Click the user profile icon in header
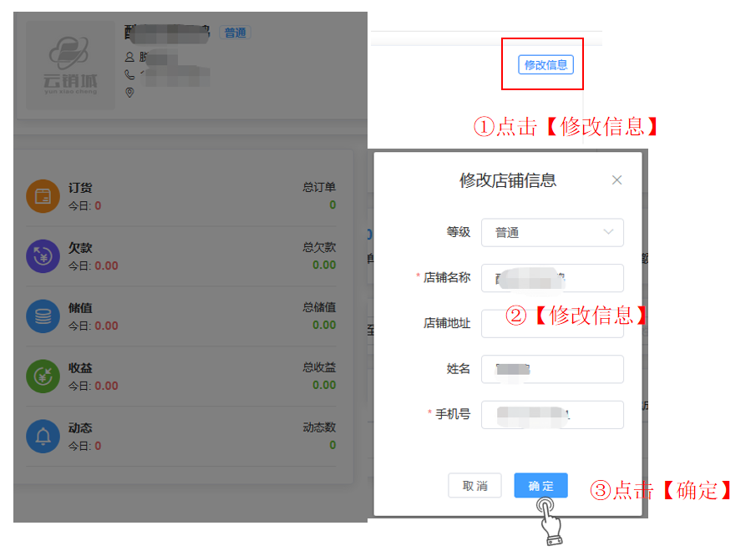This screenshot has width=756, height=556. 129,57
